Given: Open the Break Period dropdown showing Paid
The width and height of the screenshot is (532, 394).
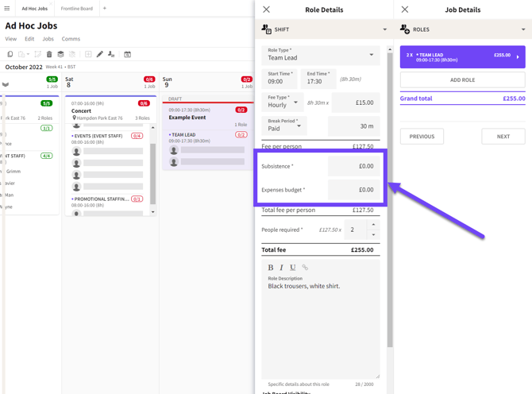Looking at the screenshot, I should [x=284, y=126].
